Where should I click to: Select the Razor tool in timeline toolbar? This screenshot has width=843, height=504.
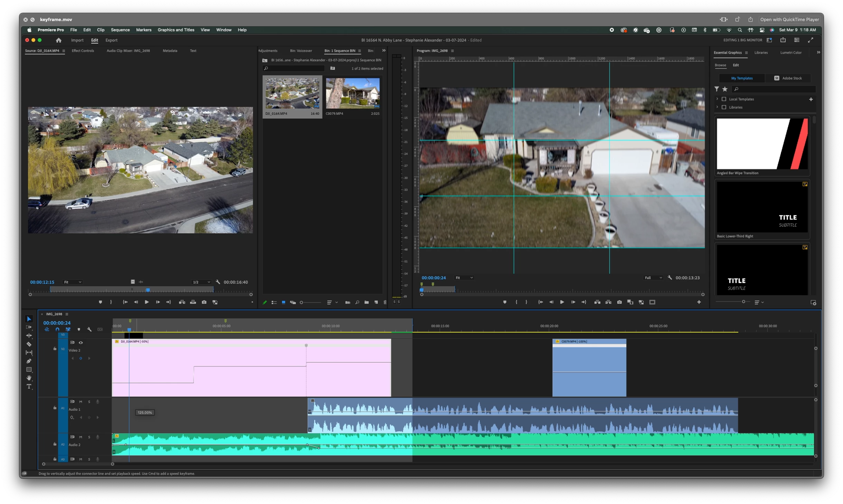(29, 344)
